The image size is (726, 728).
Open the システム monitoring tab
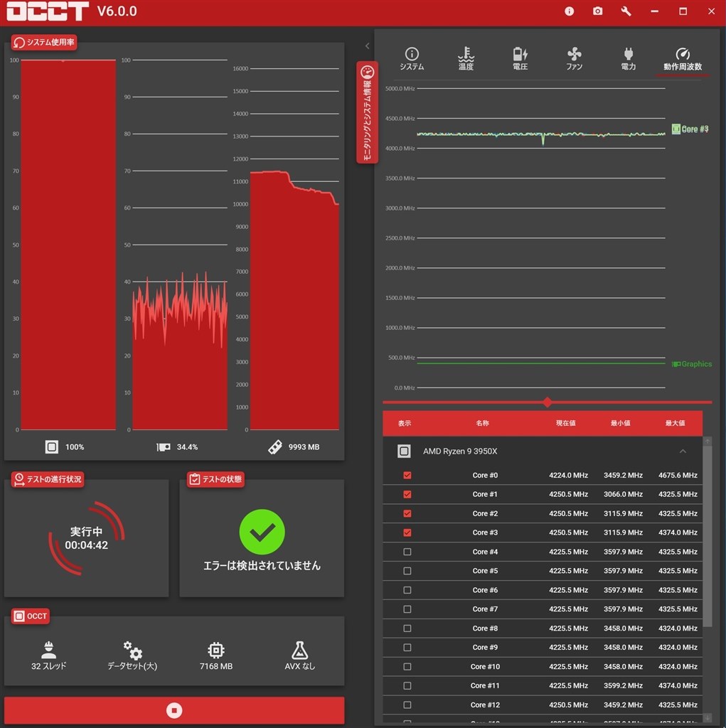click(412, 58)
